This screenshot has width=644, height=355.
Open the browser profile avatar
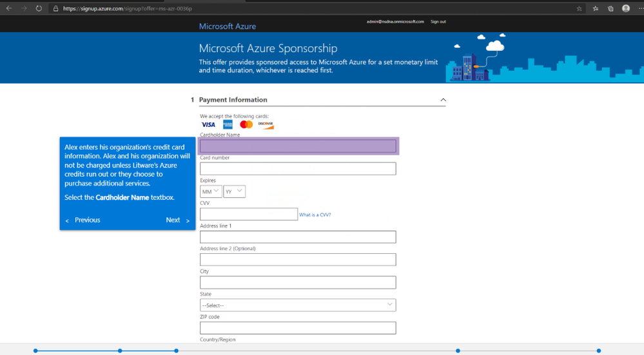(x=626, y=8)
